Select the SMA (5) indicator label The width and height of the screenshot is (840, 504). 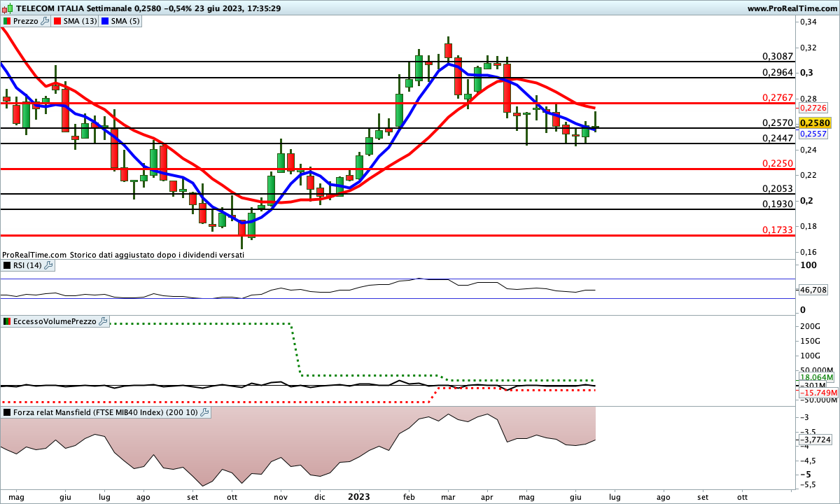[125, 21]
